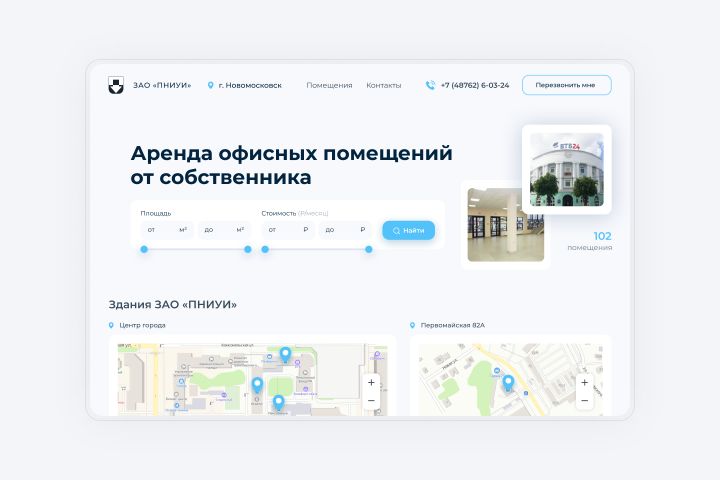Click the Найти search button
Image resolution: width=720 pixels, height=480 pixels.
pos(409,231)
